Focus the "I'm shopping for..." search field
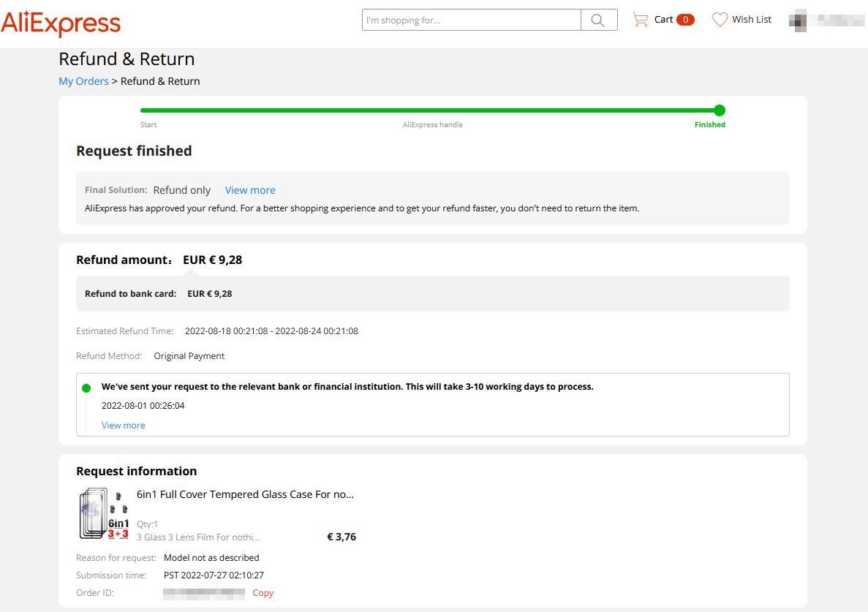 tap(472, 20)
